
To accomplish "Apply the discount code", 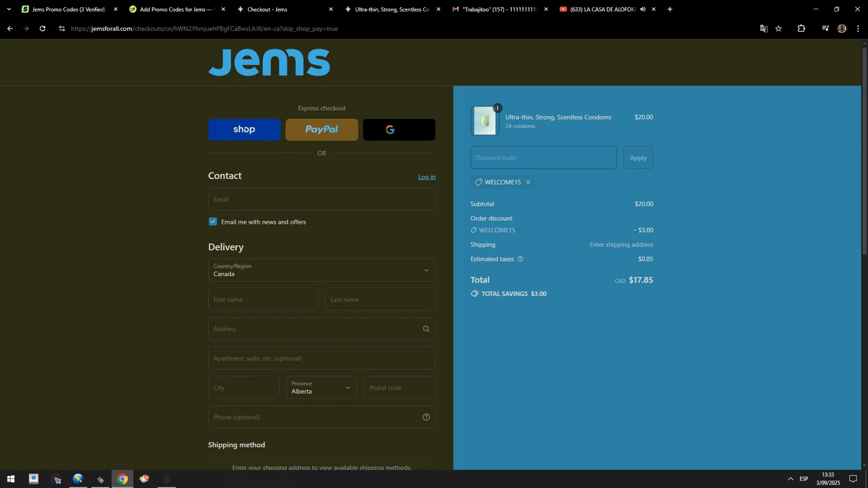I will click(638, 158).
